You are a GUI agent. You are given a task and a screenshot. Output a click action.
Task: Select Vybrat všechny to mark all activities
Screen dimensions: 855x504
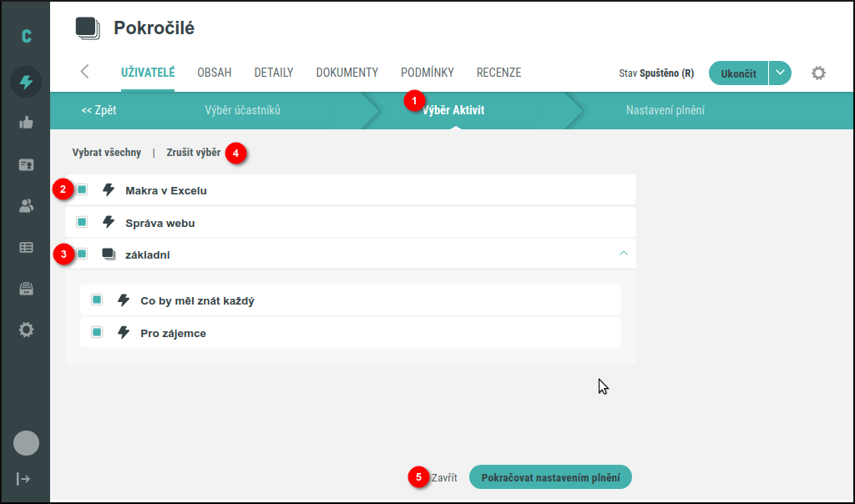(x=109, y=153)
